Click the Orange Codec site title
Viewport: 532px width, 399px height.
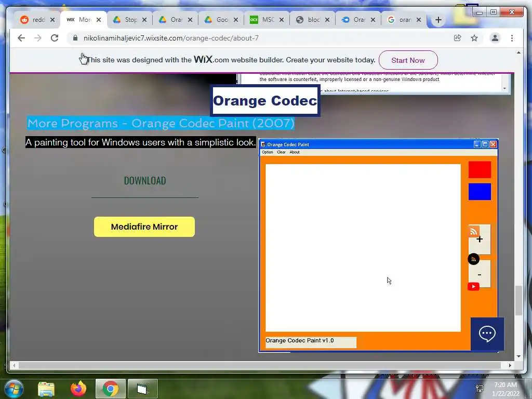pyautogui.click(x=265, y=101)
